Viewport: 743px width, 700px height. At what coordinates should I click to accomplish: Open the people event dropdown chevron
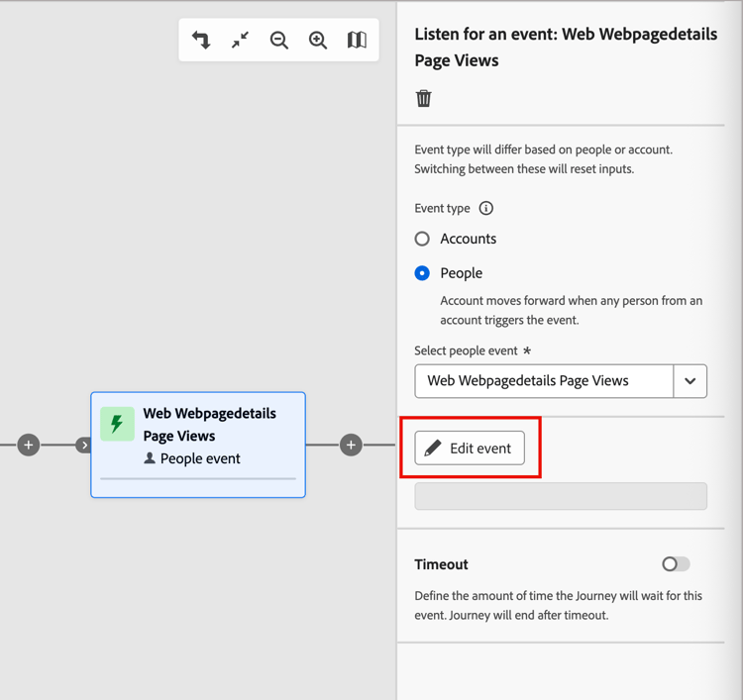point(690,381)
